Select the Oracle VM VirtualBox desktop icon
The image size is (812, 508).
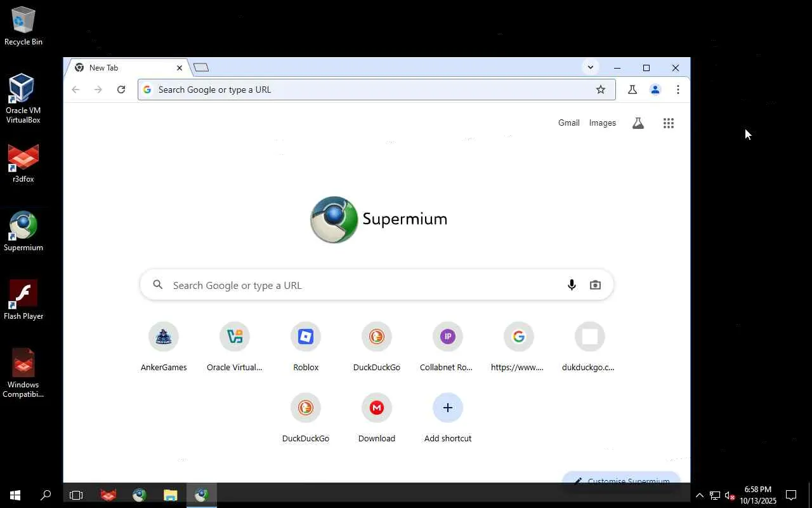(23, 99)
